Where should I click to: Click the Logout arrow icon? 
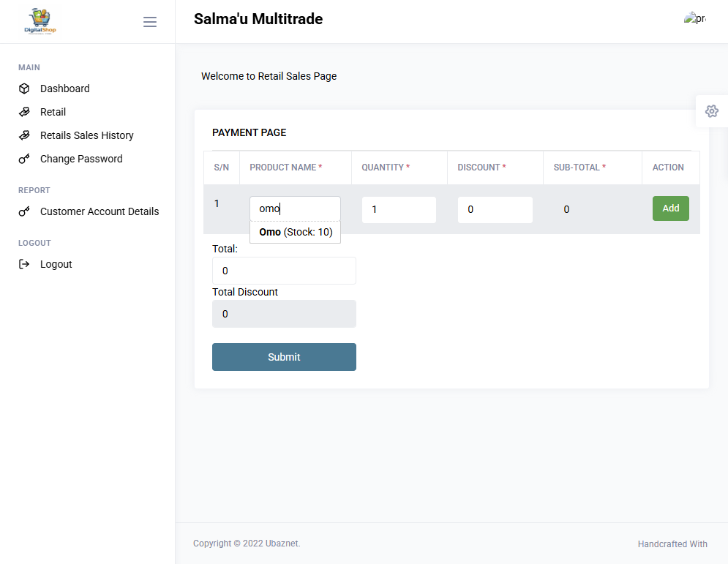(x=24, y=264)
